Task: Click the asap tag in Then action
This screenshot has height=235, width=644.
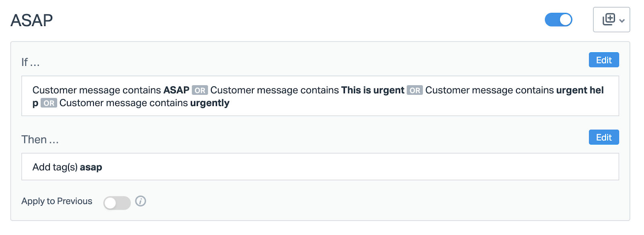Action: point(91,167)
